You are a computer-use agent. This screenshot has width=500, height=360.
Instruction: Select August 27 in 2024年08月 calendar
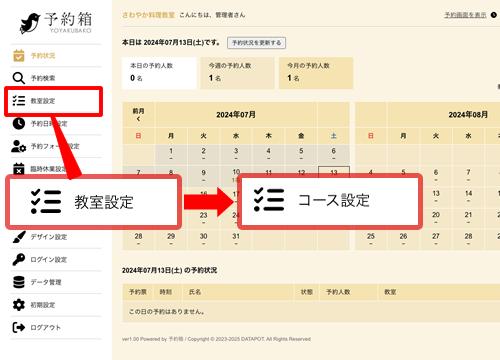pyautogui.click(x=436, y=240)
